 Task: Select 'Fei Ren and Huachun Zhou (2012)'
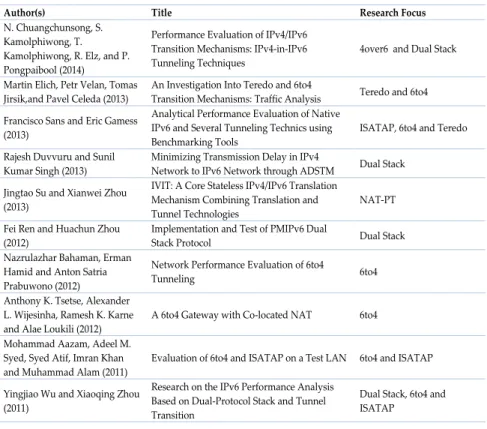(x=62, y=236)
